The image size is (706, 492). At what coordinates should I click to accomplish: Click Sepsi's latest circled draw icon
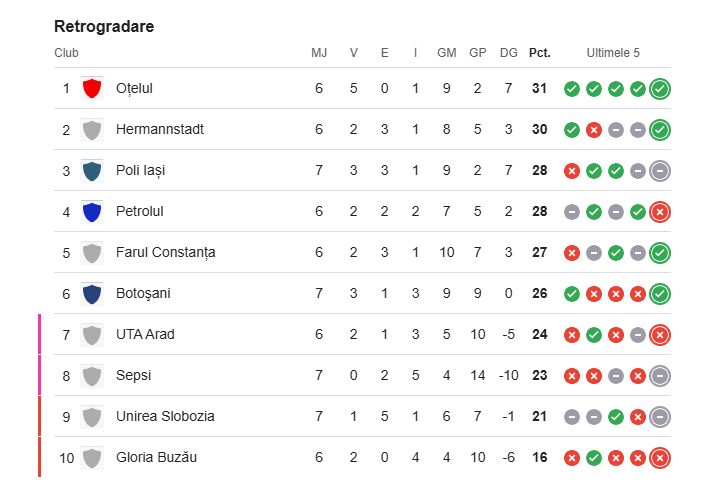pyautogui.click(x=659, y=376)
